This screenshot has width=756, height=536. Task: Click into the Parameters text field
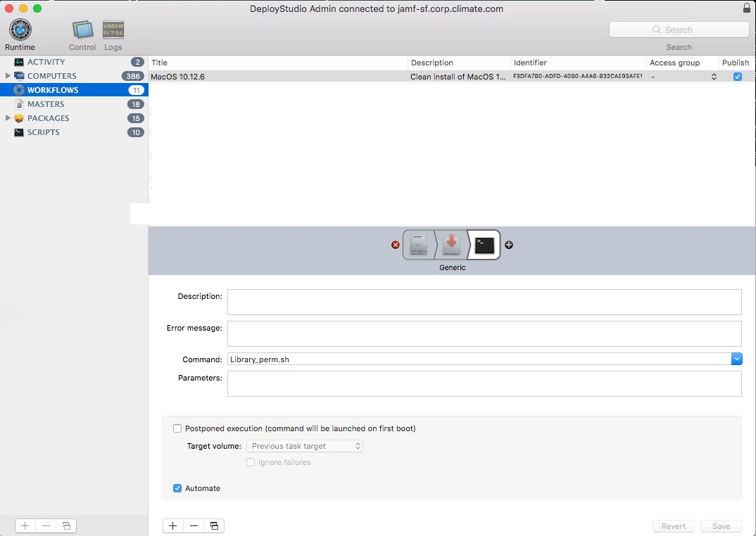pos(484,383)
